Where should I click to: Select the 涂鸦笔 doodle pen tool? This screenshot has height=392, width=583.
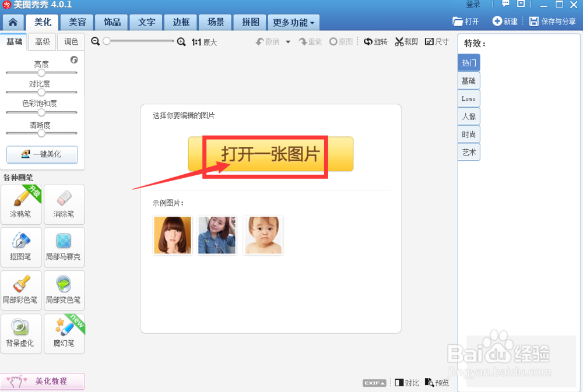click(21, 204)
